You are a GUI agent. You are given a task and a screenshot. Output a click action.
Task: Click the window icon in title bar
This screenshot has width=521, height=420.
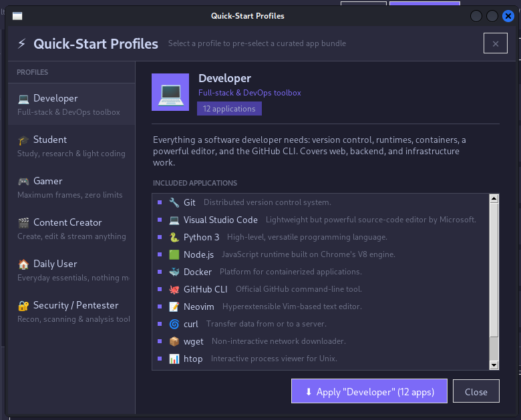tap(17, 16)
